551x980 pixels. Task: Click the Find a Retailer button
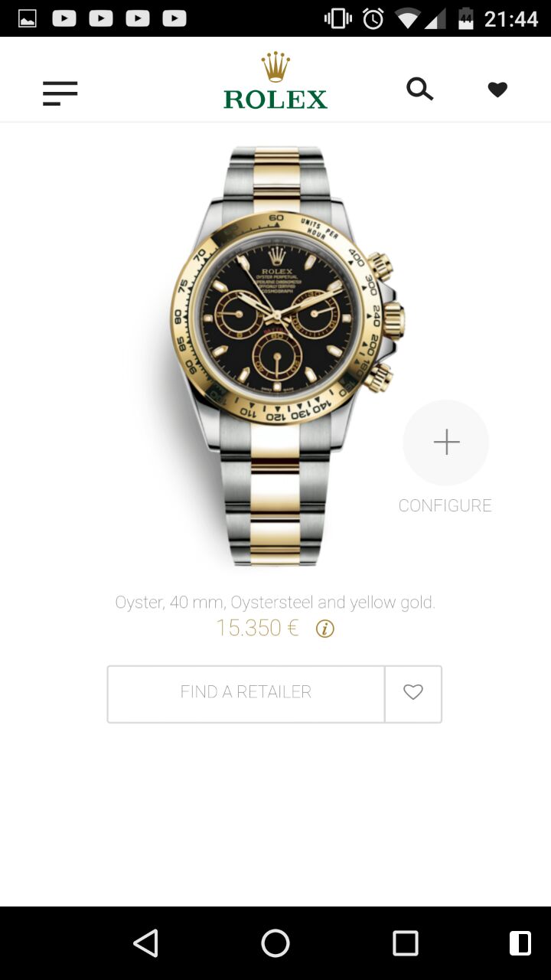(246, 692)
